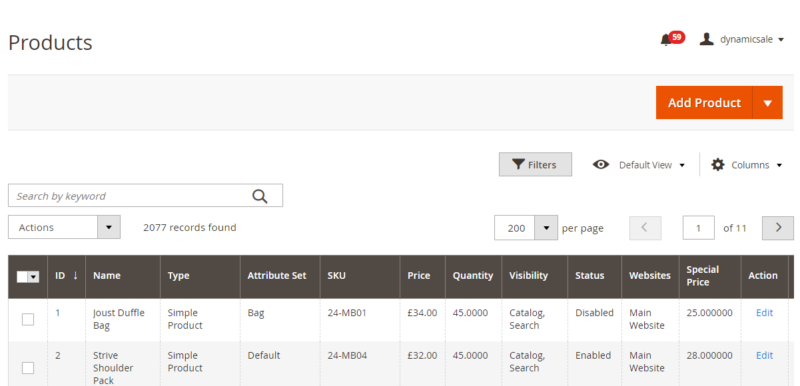Click the 2077 records found text
Screen dimensions: 800x386
190,227
